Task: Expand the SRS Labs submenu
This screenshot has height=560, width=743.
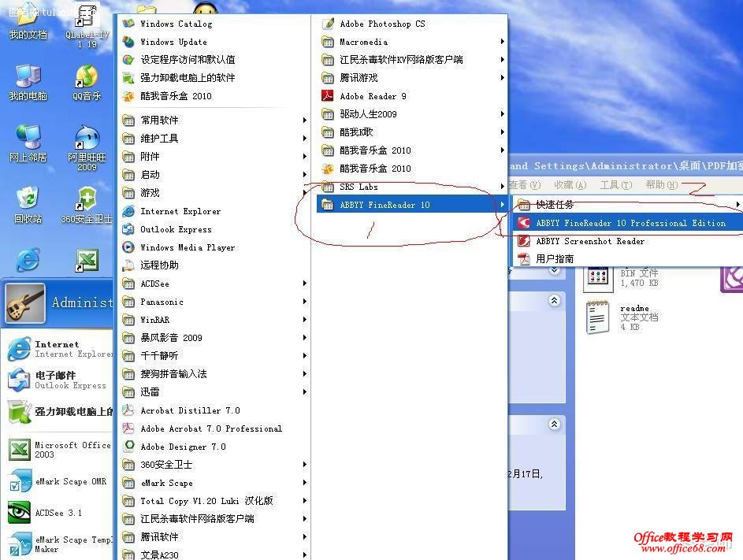Action: click(412, 187)
